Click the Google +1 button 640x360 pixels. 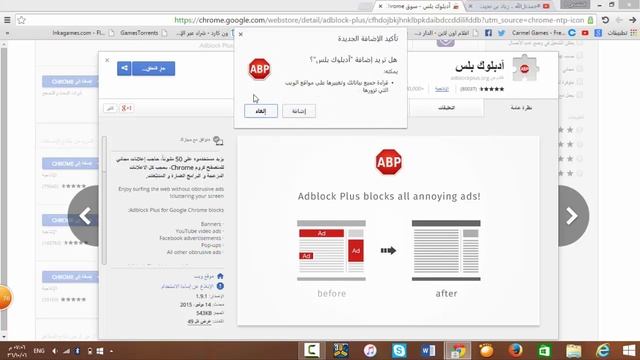point(127,108)
